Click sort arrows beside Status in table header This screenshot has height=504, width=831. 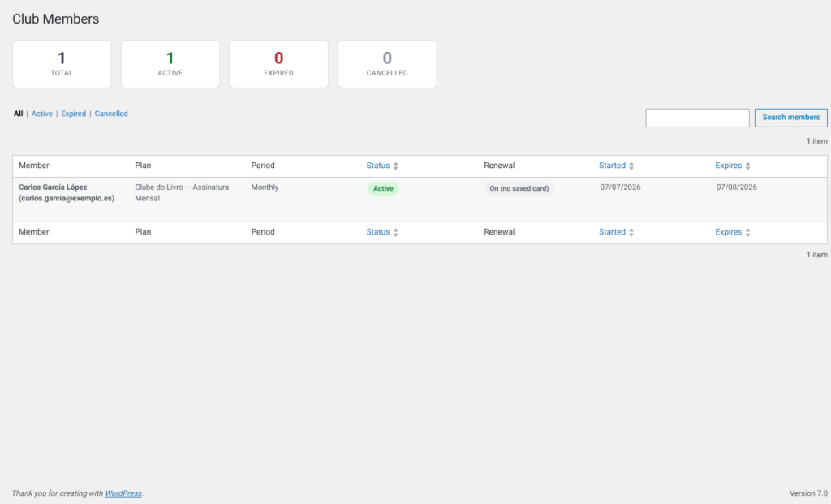[x=395, y=166]
